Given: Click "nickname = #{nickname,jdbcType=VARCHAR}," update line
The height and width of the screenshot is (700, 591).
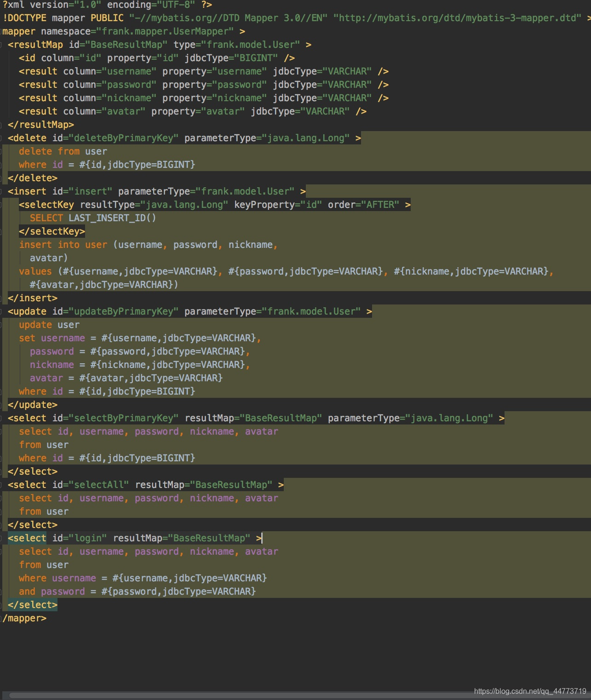Looking at the screenshot, I should [x=140, y=365].
